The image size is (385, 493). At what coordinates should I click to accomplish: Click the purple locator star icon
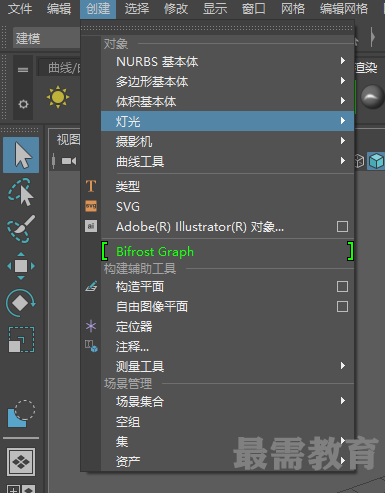coord(91,326)
